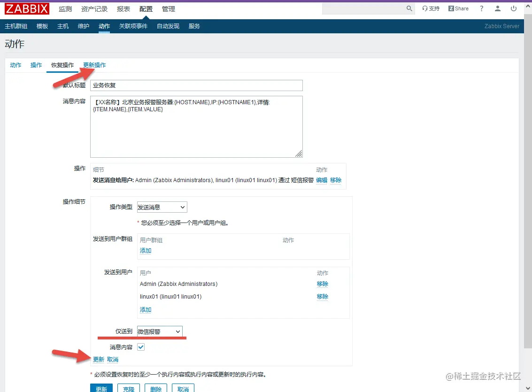Click the inline 更新 link
The width and height of the screenshot is (532, 392).
(99, 360)
